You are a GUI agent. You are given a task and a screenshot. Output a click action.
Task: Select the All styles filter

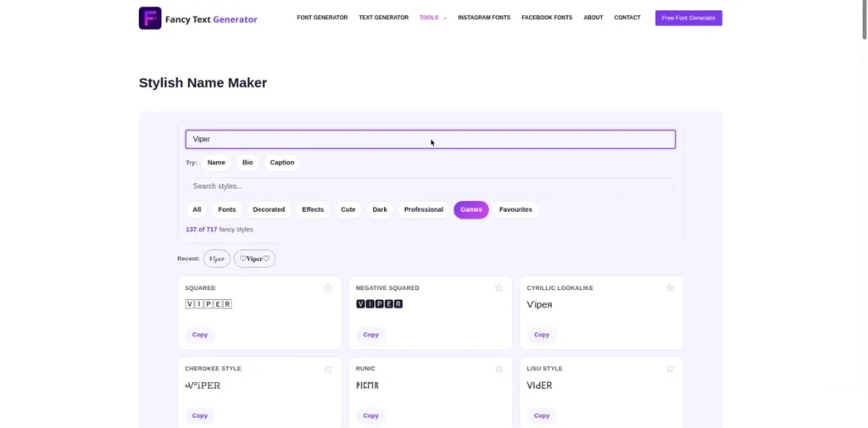197,210
